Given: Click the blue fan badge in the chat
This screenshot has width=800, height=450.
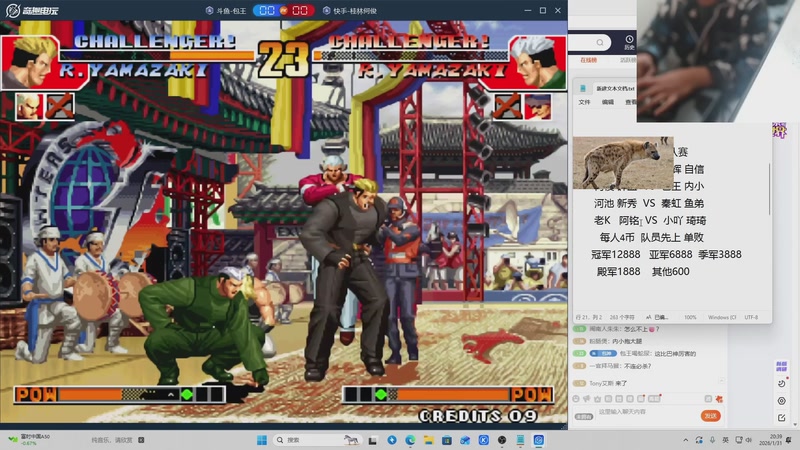Looking at the screenshot, I should [x=603, y=354].
